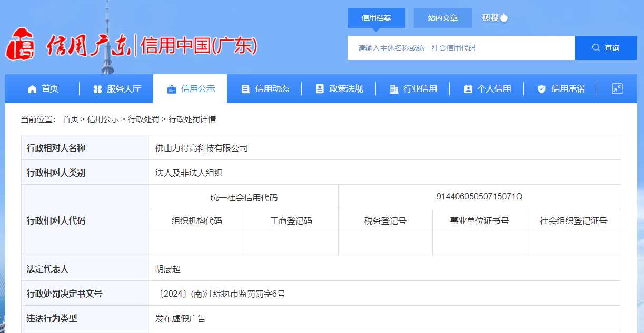Open the 信用动态 navigation item
The image size is (644, 333).
[x=264, y=89]
